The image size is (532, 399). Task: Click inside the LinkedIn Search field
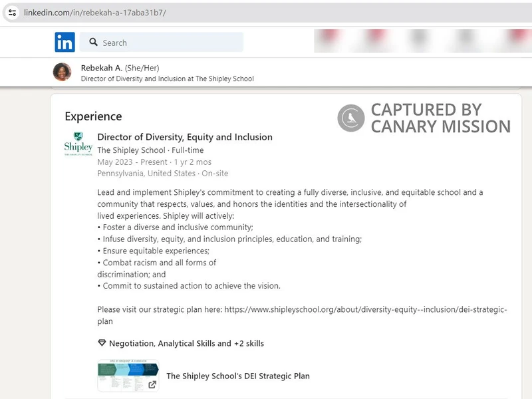[166, 42]
